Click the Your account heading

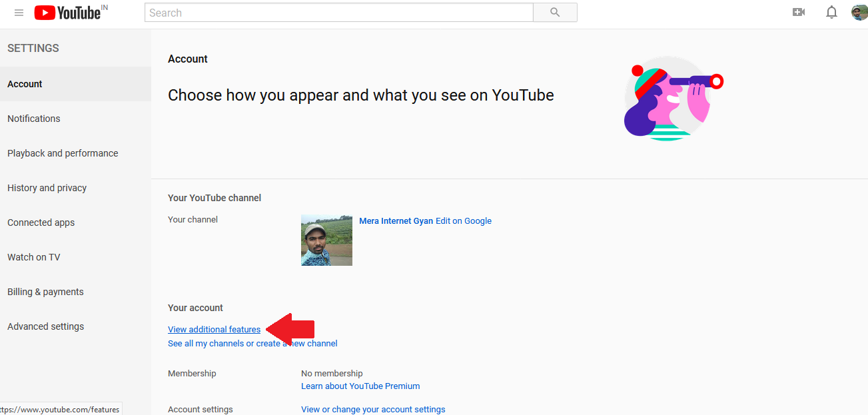pyautogui.click(x=195, y=308)
